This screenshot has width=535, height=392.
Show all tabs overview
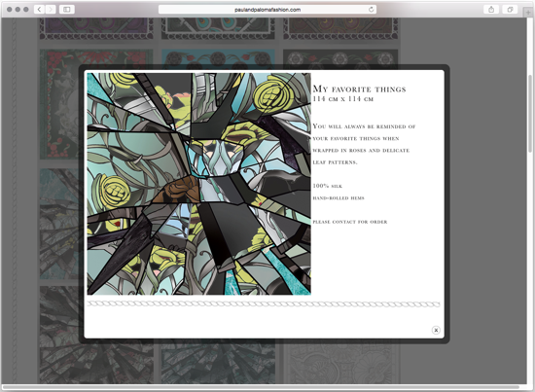[x=510, y=9]
